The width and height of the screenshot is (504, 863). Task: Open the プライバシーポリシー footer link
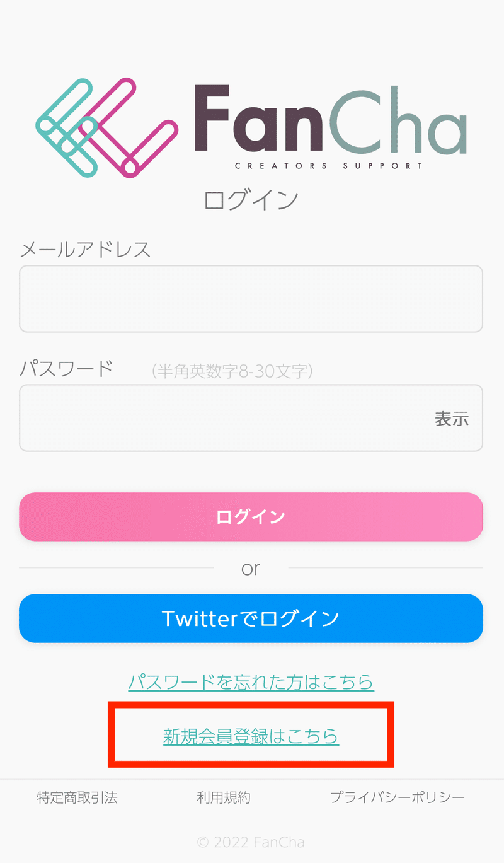tap(398, 797)
